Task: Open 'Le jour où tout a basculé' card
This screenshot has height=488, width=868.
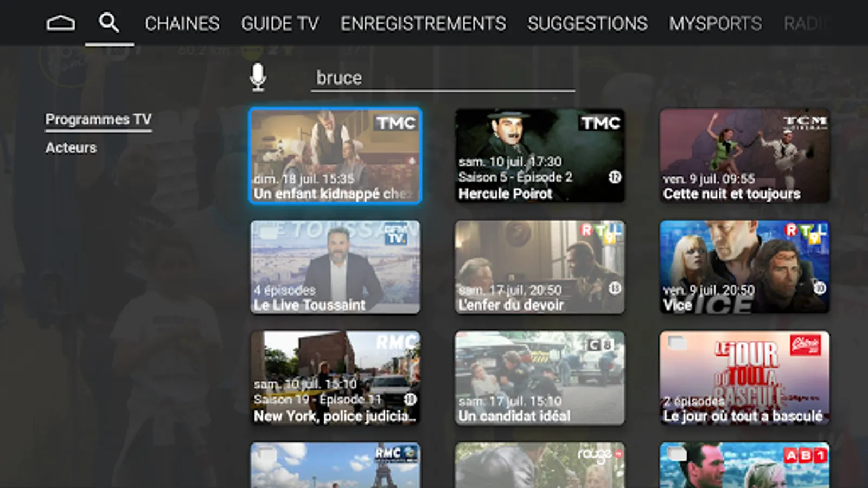Action: pyautogui.click(x=744, y=378)
